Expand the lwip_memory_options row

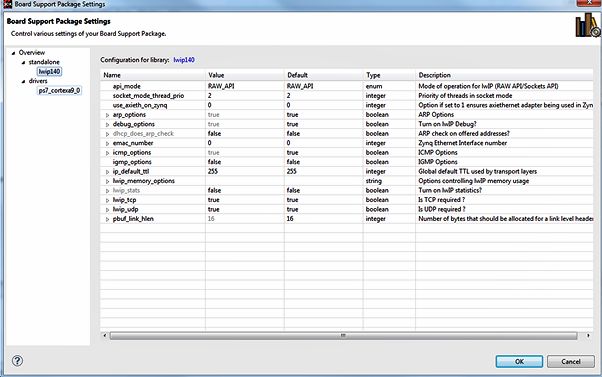point(108,181)
